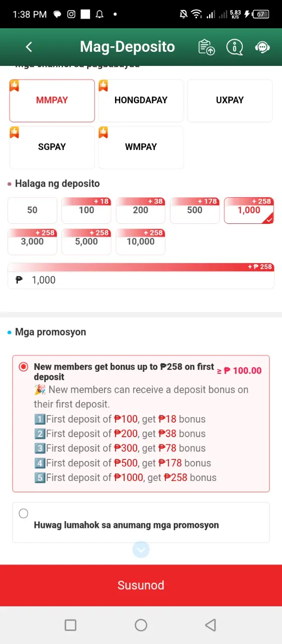Select UXPAY payment channel
The width and height of the screenshot is (282, 644).
230,101
